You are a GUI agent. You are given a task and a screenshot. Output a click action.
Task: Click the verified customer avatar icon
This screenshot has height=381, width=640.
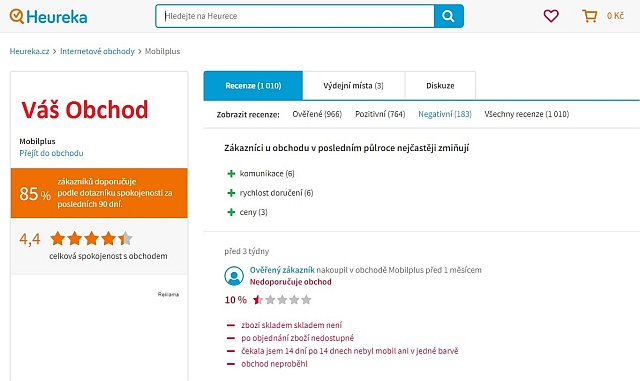234,276
